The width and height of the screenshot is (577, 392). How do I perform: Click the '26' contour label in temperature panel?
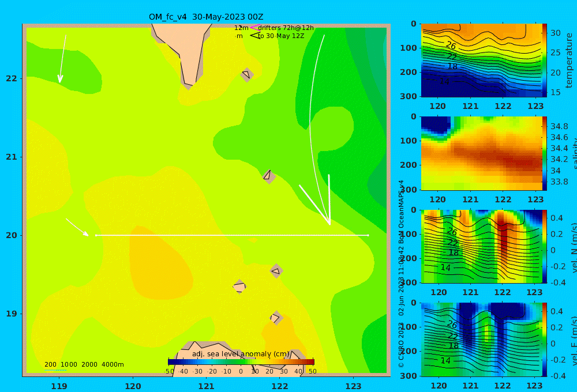[x=451, y=46]
